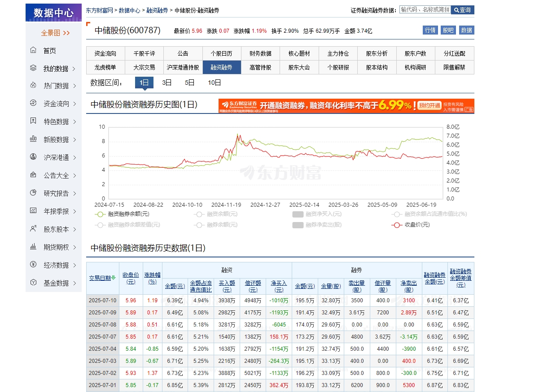Open the 大宗交易 tab
The image size is (539, 392).
tap(144, 67)
